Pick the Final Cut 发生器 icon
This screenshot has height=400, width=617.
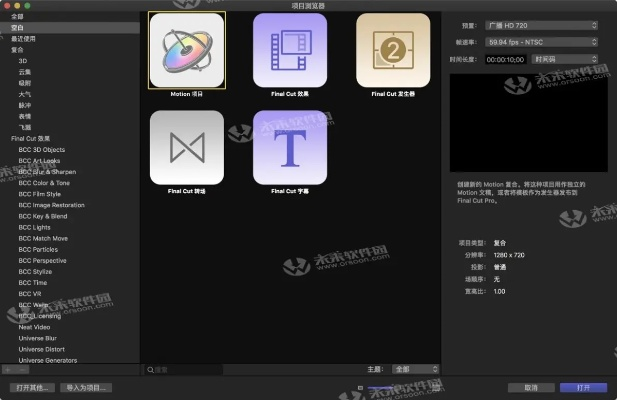tap(393, 51)
